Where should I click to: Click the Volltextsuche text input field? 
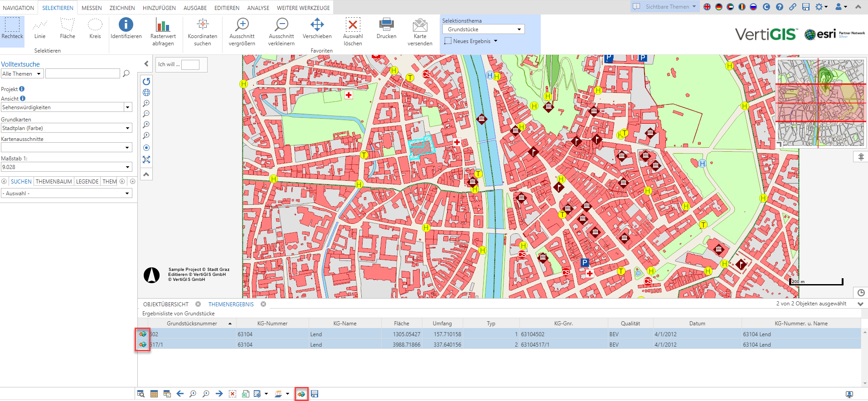tap(82, 74)
